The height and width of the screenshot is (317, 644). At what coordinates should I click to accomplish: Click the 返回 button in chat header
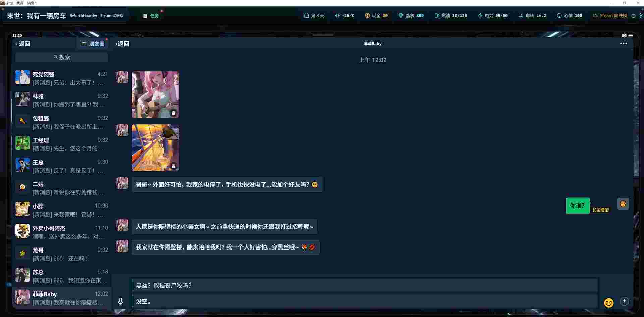pyautogui.click(x=122, y=44)
